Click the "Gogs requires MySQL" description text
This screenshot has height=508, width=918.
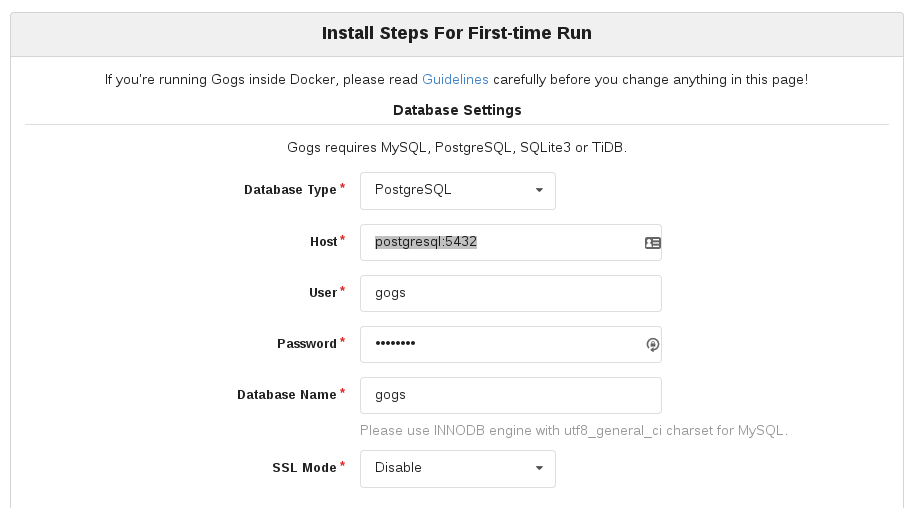457,147
